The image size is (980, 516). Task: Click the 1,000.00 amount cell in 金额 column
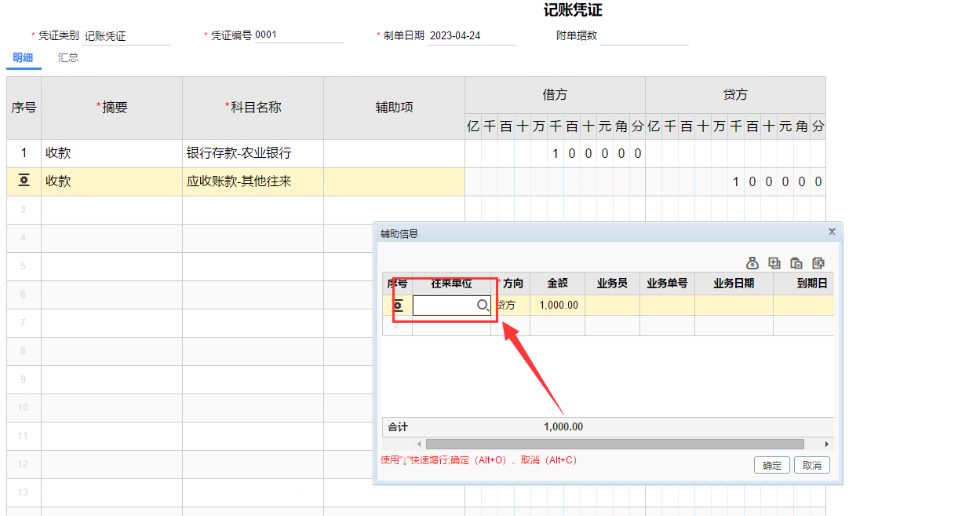tap(558, 305)
